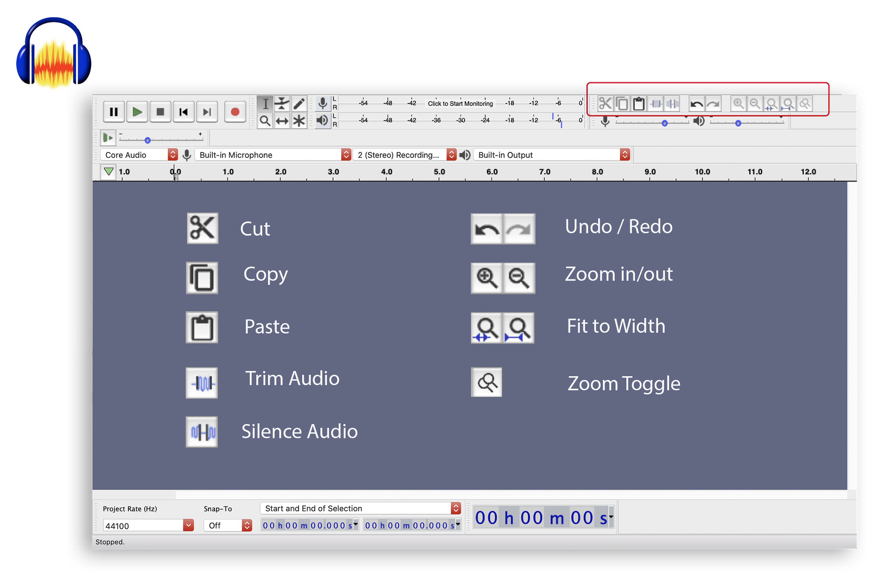Click the small Trim Audio icon in top toolbar

point(656,103)
